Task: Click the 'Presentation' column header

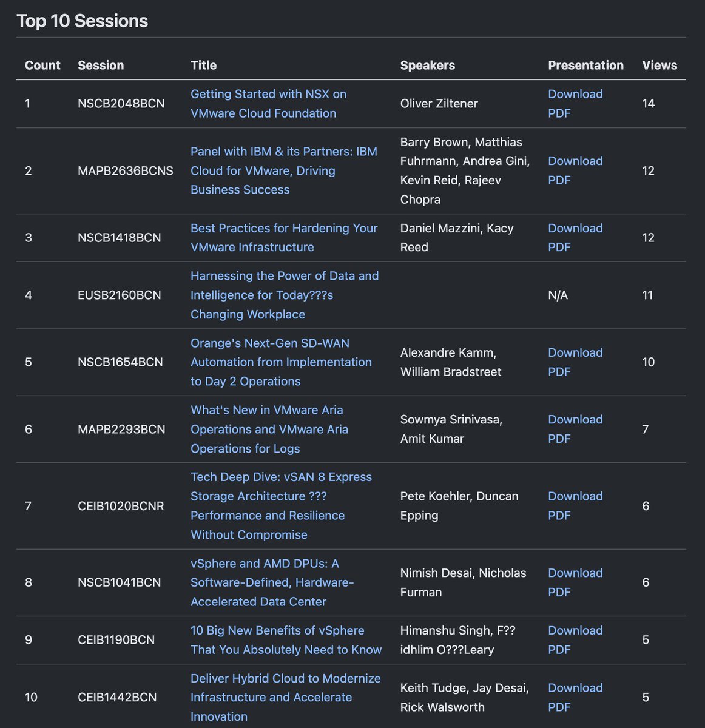Action: click(585, 65)
